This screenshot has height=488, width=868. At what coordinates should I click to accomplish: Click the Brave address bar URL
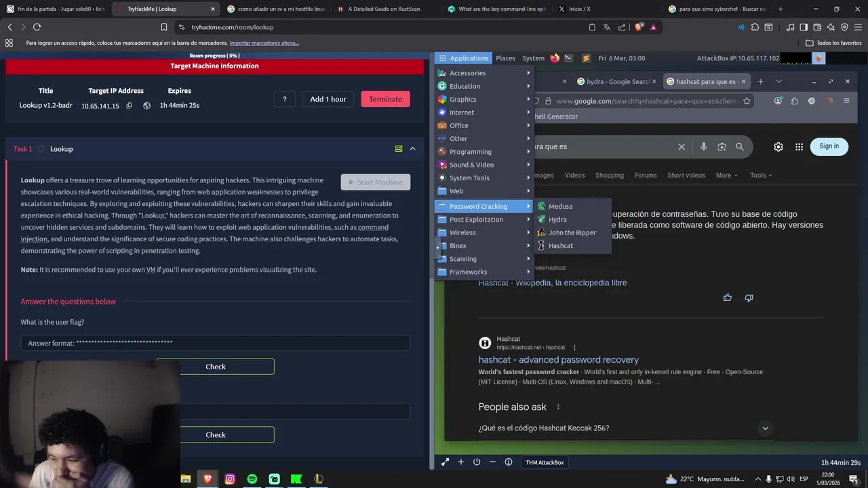(233, 27)
